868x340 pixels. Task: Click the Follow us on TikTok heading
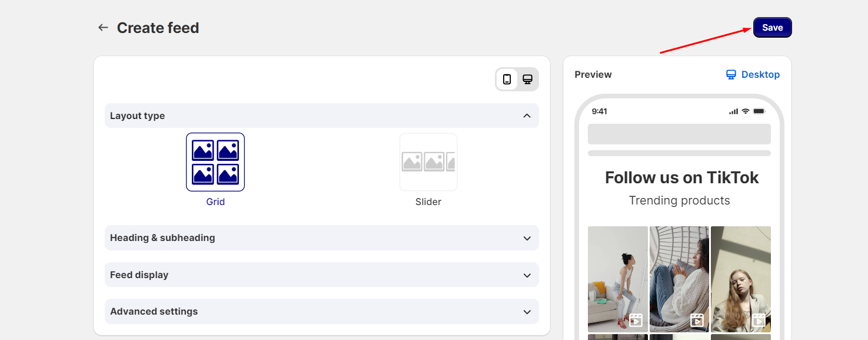[x=682, y=178]
